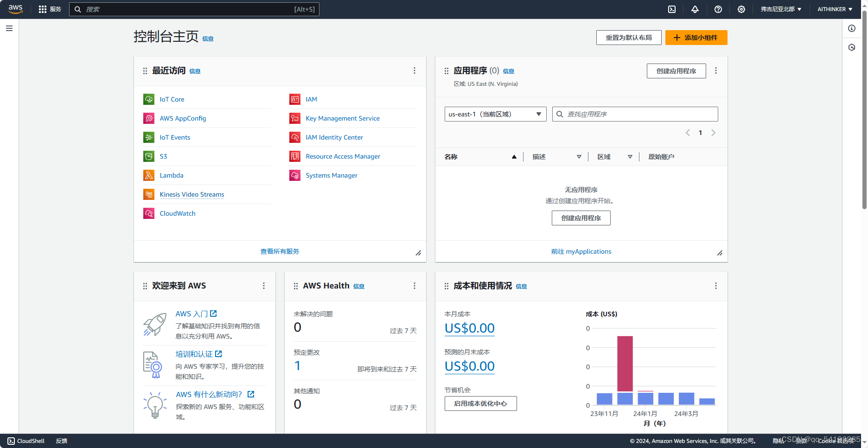Open the Applications widget options menu
This screenshot has width=868, height=448.
coord(716,70)
